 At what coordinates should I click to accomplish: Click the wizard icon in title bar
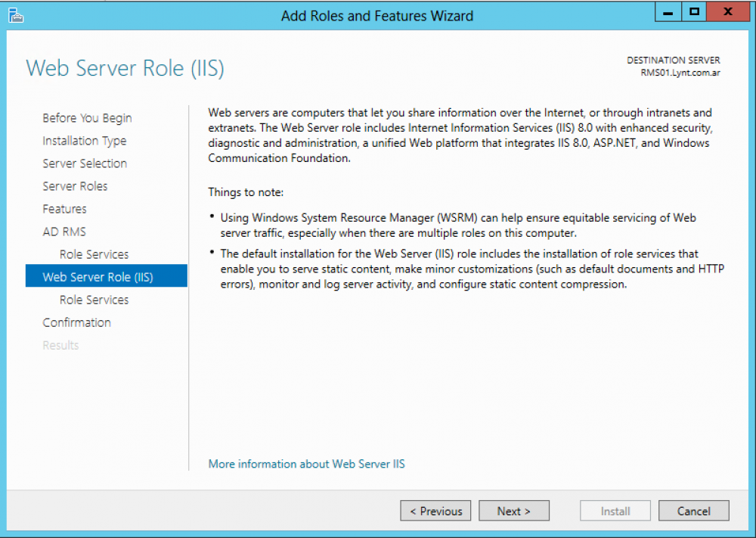(x=15, y=15)
